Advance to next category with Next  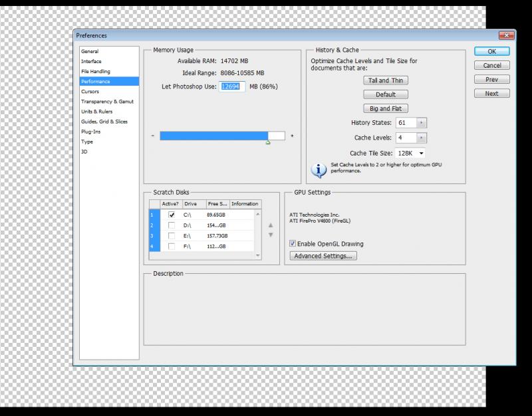[x=492, y=93]
